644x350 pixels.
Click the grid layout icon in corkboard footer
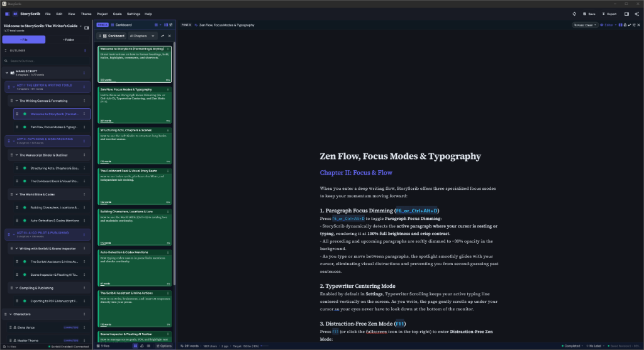click(x=135, y=346)
